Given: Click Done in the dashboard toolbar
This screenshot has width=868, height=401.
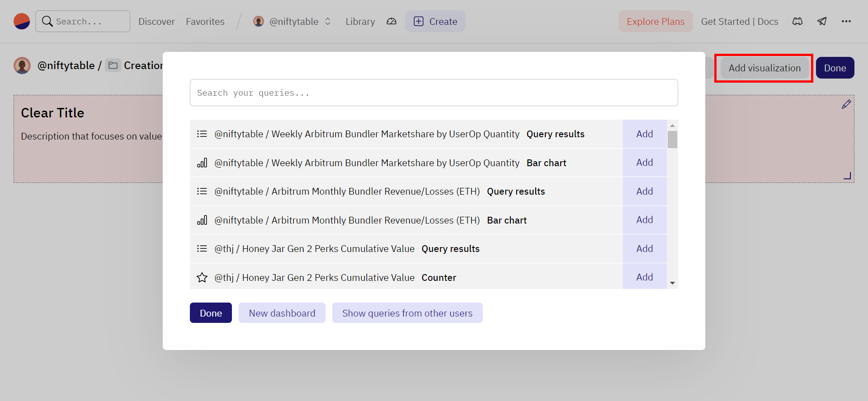Looking at the screenshot, I should click(x=835, y=68).
